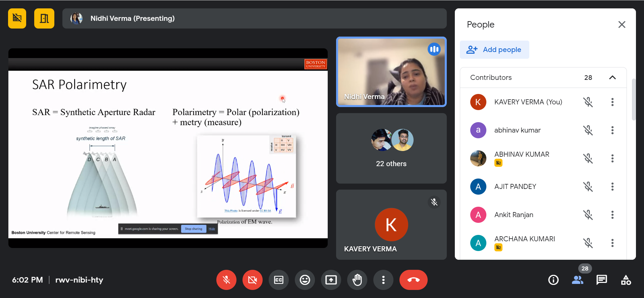Send a reaction with the emoji button
The image size is (644, 298).
(305, 280)
